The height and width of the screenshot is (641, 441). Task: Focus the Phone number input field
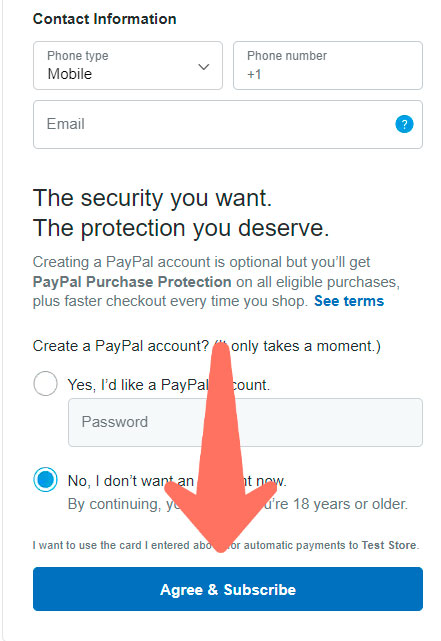[328, 65]
